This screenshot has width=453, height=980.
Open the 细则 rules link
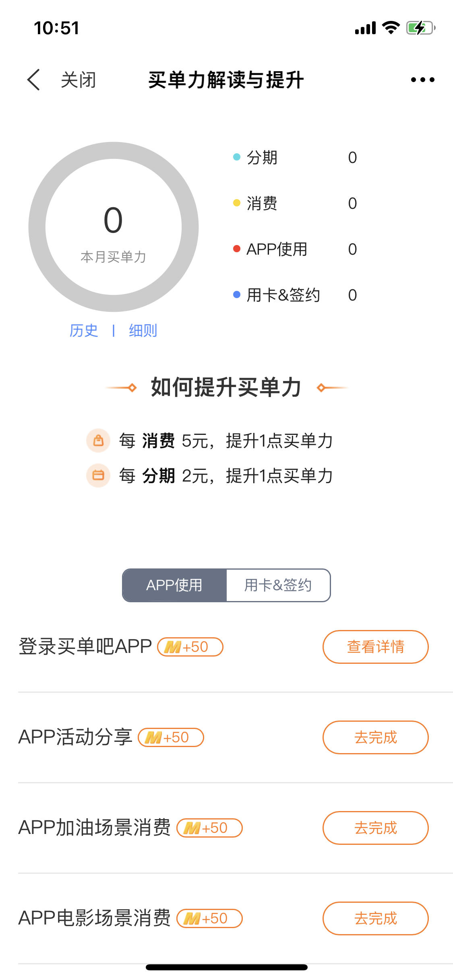(143, 331)
